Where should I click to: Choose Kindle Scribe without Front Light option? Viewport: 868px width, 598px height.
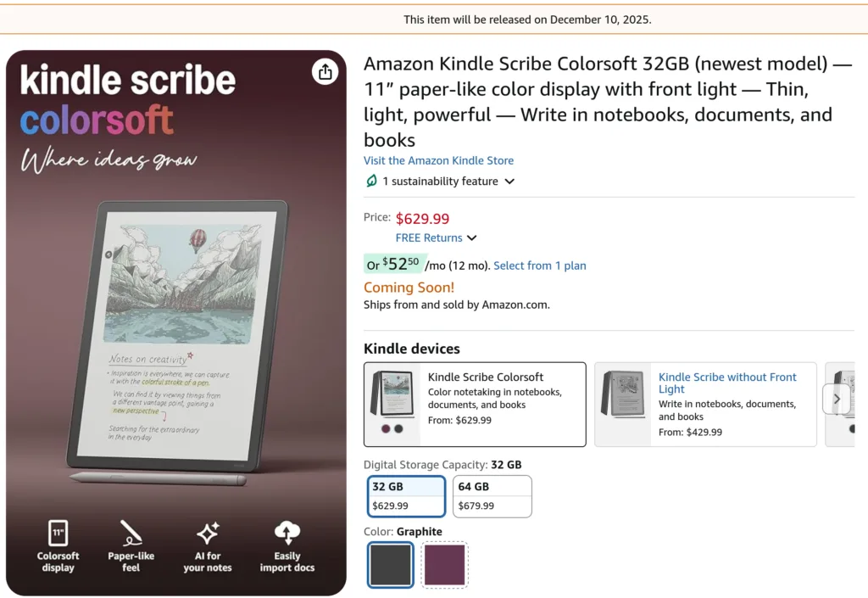point(727,383)
